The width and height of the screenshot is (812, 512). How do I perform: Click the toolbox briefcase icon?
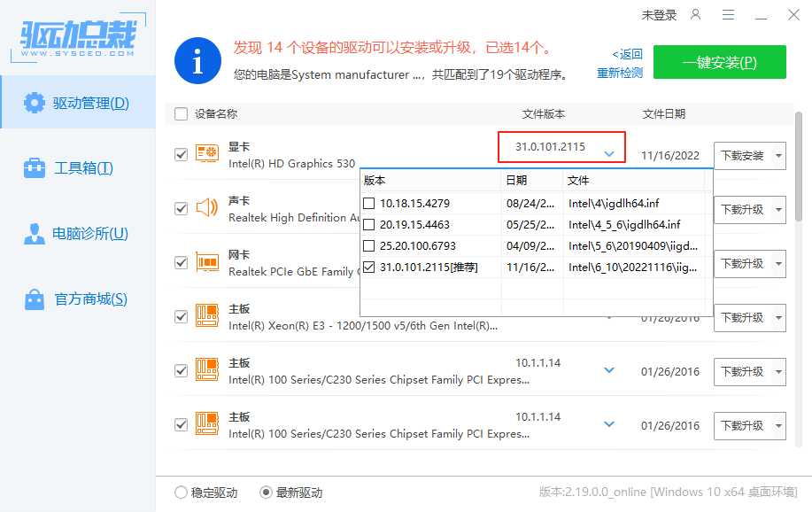click(x=35, y=168)
